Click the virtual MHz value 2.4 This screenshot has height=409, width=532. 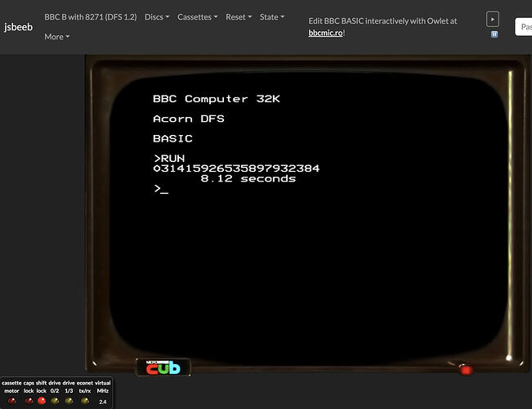click(103, 402)
